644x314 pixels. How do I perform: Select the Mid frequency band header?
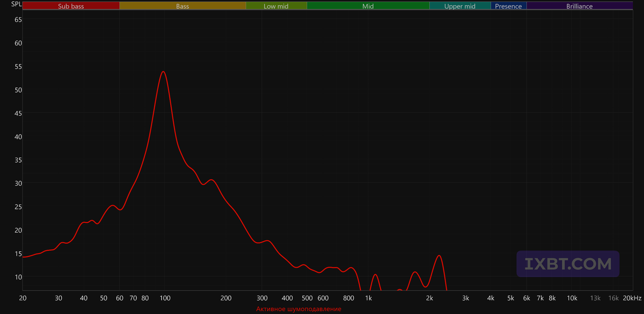(368, 6)
